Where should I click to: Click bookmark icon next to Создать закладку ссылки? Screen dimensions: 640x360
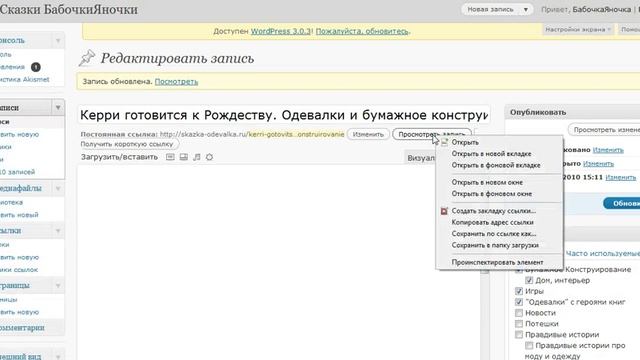tap(444, 211)
